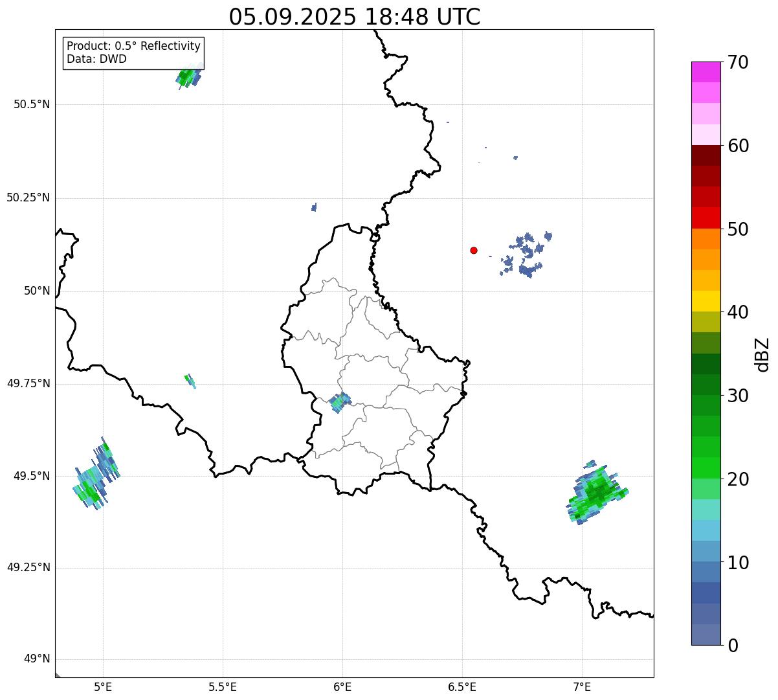This screenshot has height=700, width=778.
Task: Click the plot title 05.09.2025 18:48 UTC
Action: (354, 17)
